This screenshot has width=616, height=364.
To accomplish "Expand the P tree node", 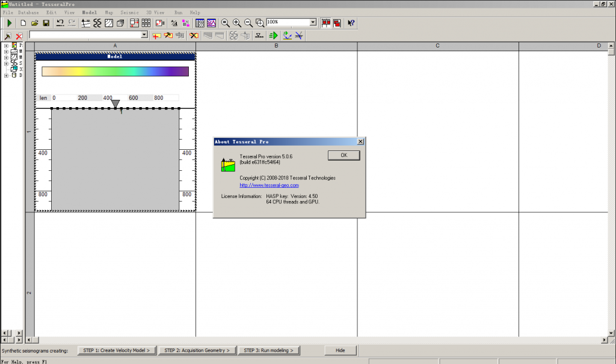I will pyautogui.click(x=6, y=46).
